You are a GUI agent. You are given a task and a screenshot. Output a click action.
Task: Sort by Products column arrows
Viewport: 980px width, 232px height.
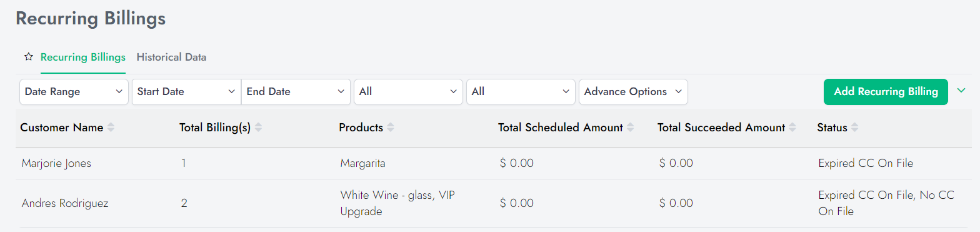point(391,128)
